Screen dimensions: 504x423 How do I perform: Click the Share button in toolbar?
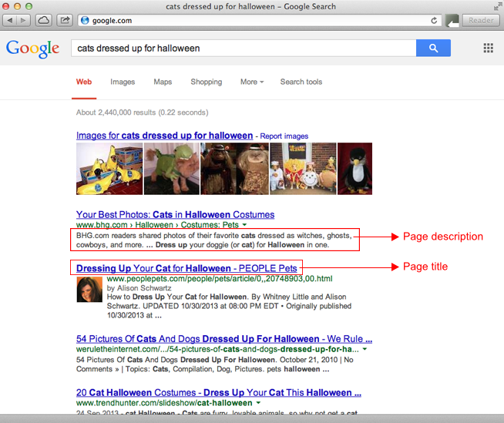click(65, 21)
